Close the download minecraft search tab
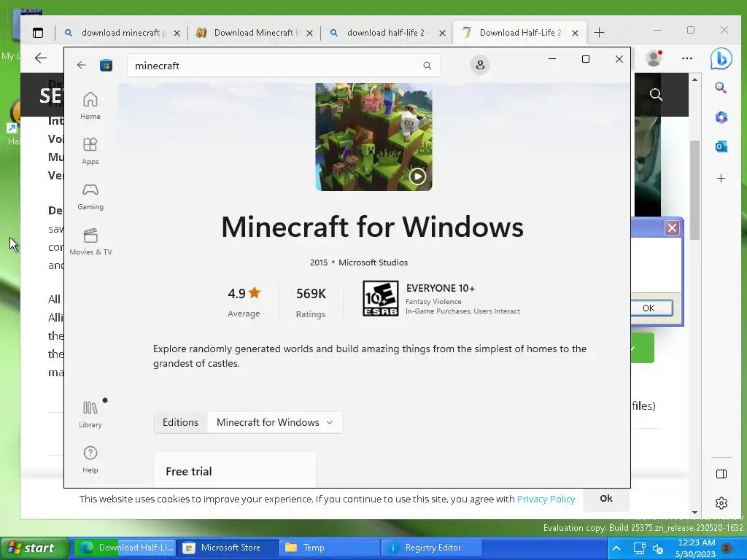This screenshot has width=747, height=560. tap(177, 34)
